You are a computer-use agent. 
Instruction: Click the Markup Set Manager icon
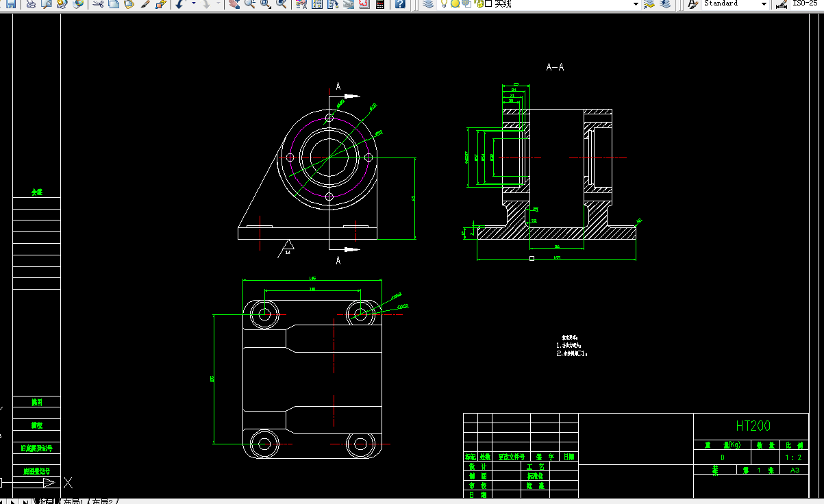pos(363,4)
